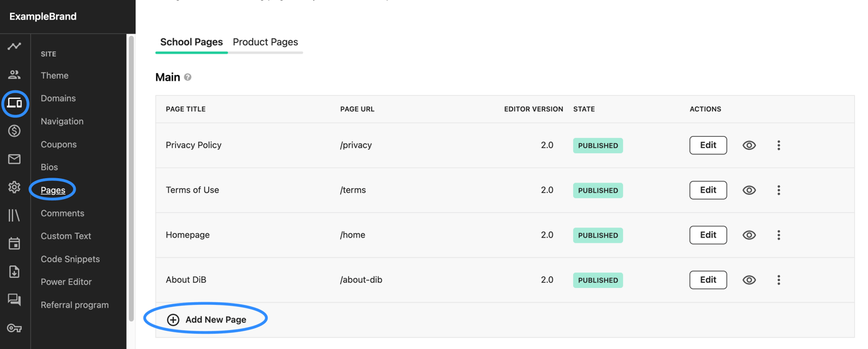The height and width of the screenshot is (349, 868).
Task: Open the Settings gear icon
Action: coord(14,187)
